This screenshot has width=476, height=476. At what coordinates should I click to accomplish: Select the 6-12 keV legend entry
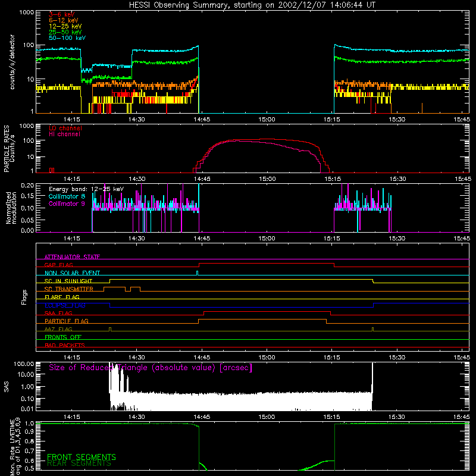(x=64, y=20)
